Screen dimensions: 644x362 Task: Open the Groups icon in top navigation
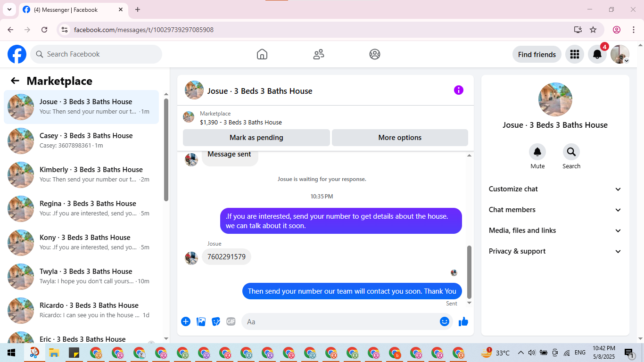(375, 54)
